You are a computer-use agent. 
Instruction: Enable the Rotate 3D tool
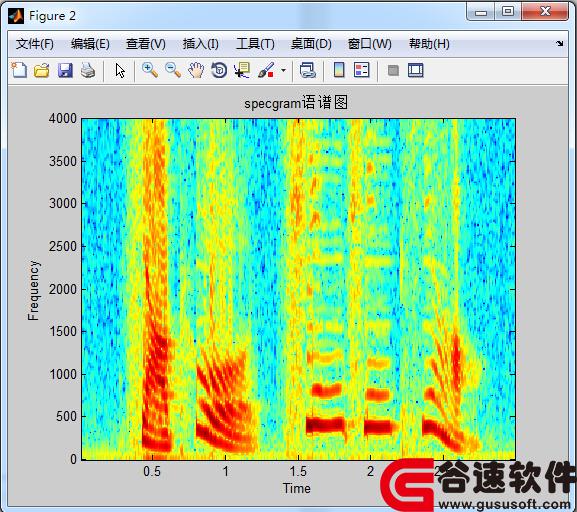click(x=219, y=70)
